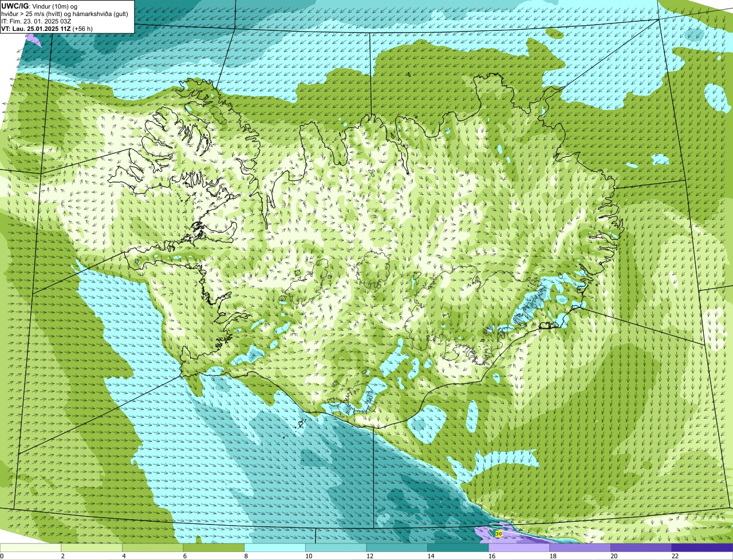Image resolution: width=733 pixels, height=560 pixels.
Task: Click the yellow 30 gust marker
Action: pyautogui.click(x=499, y=534)
